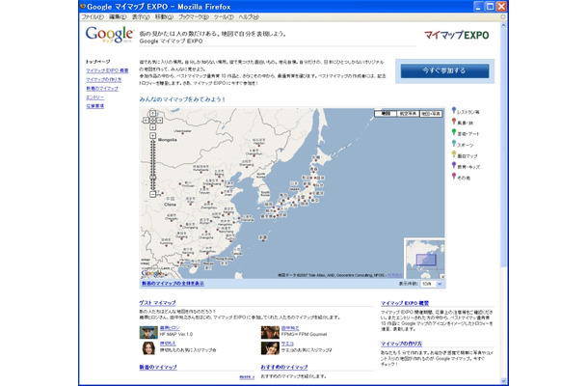Screen dimensions: 588x386
Task: Click the yellow pin icon in the legend
Action: tap(454, 154)
